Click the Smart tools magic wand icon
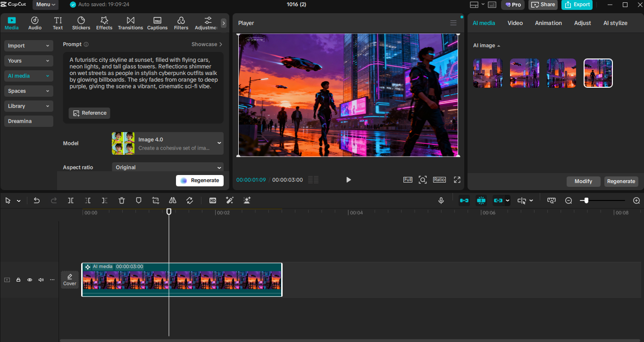644x342 pixels. click(230, 200)
